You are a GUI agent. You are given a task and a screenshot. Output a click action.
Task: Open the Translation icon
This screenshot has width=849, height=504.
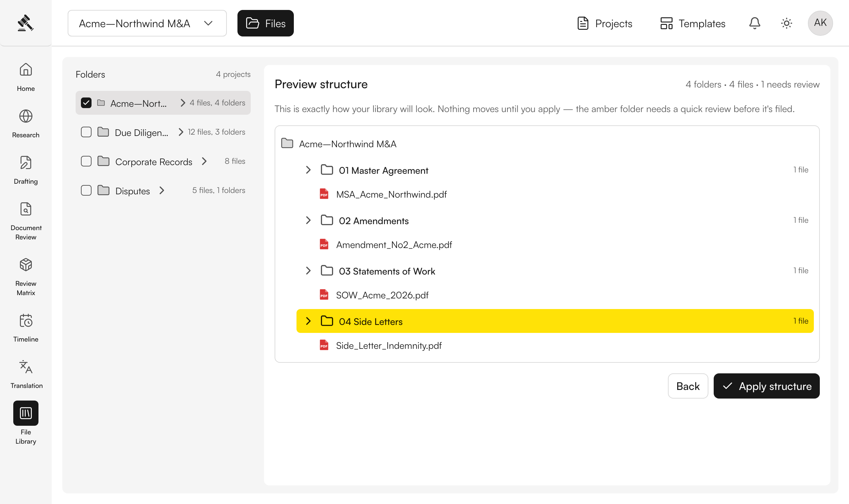pyautogui.click(x=26, y=367)
